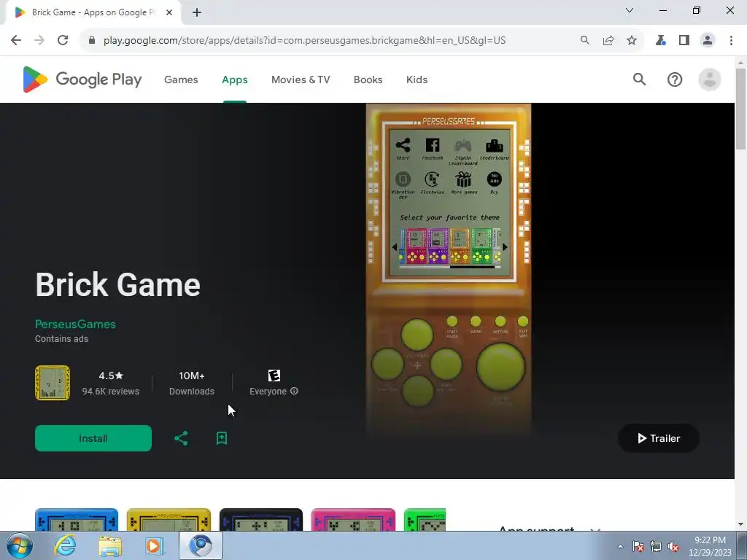Image resolution: width=747 pixels, height=560 pixels.
Task: Open Google Play help center icon
Action: (x=675, y=79)
